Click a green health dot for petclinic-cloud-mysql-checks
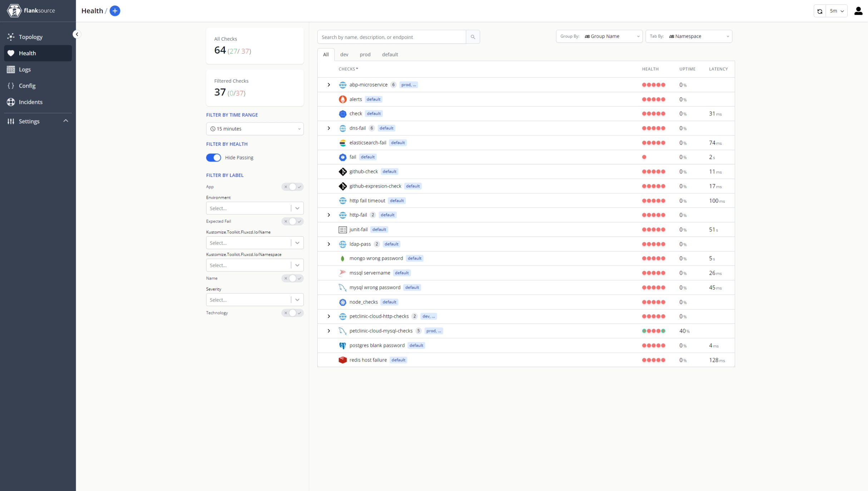The width and height of the screenshot is (868, 491). (x=644, y=331)
